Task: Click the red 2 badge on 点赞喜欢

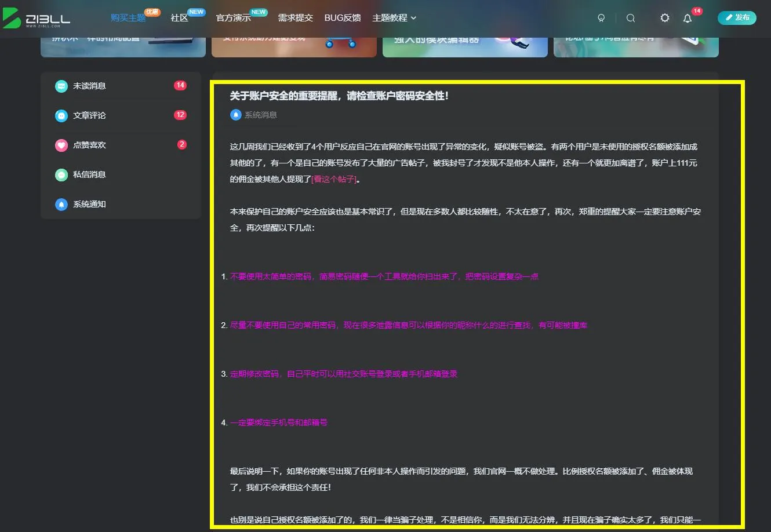Action: click(182, 145)
